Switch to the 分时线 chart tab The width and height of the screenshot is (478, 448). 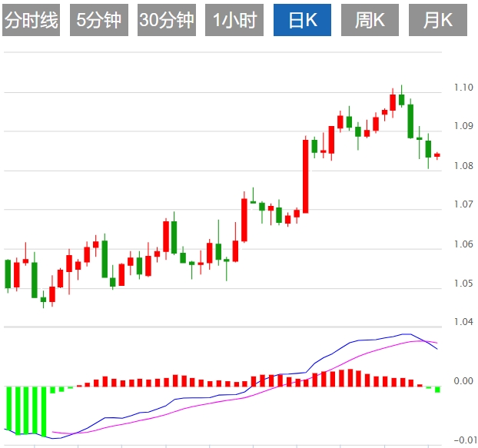click(x=31, y=20)
